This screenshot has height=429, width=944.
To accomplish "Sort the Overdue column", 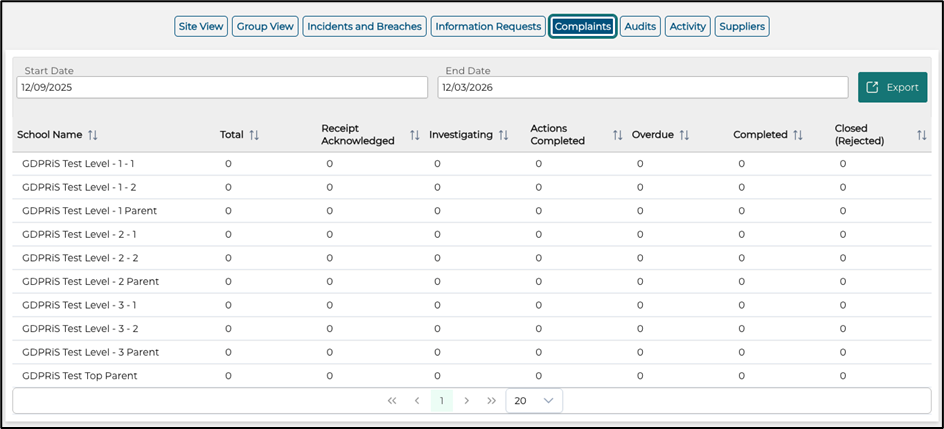I will click(x=684, y=135).
